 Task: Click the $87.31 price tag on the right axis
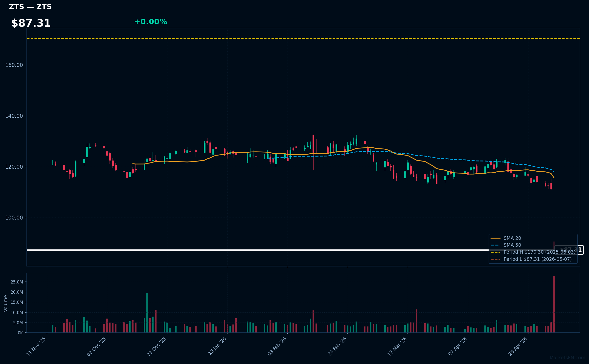click(x=569, y=250)
